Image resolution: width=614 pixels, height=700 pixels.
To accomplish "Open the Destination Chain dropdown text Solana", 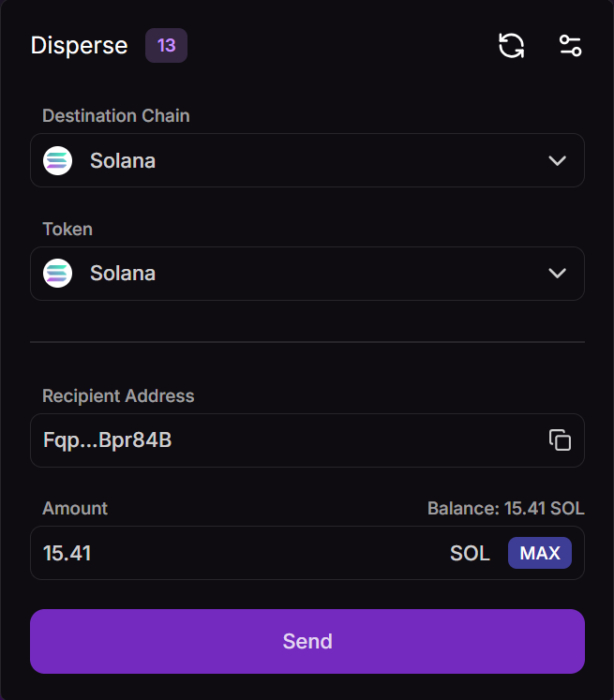I will [x=123, y=160].
